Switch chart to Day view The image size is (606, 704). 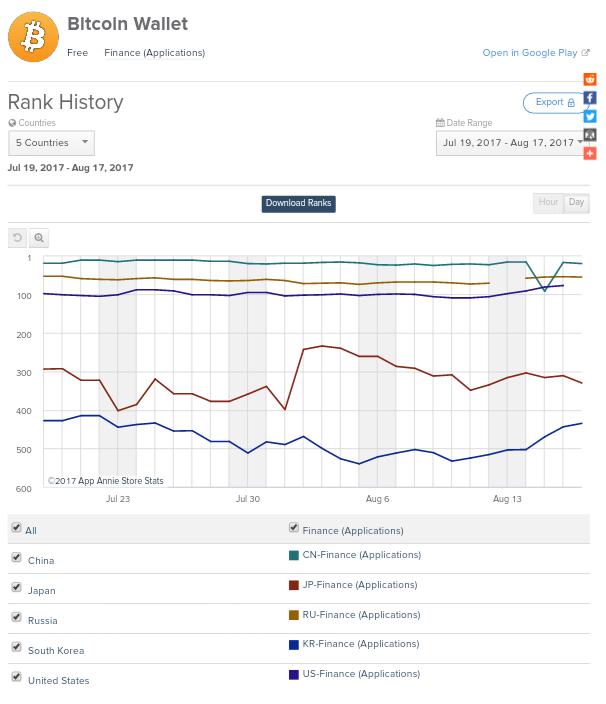577,203
